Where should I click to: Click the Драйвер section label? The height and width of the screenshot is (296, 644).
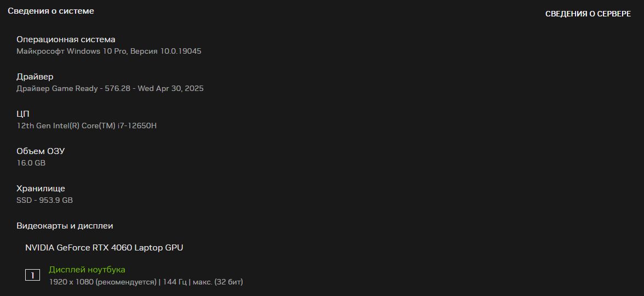35,77
